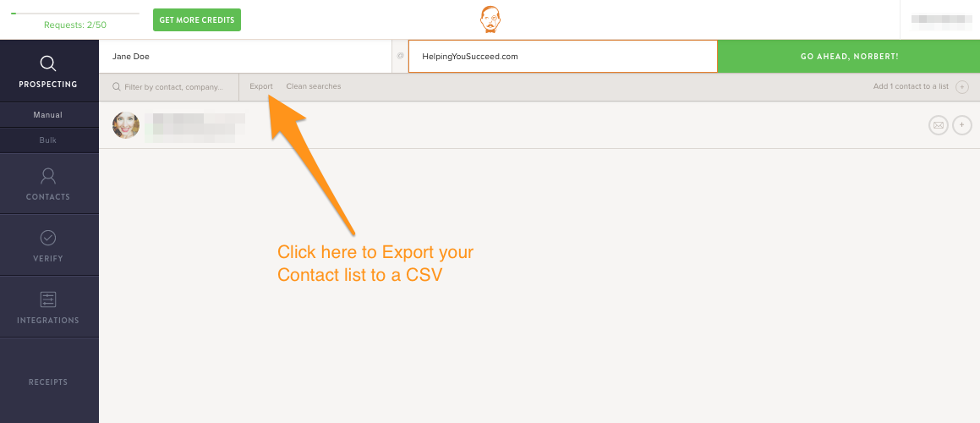The width and height of the screenshot is (980, 423).
Task: Click the Norbert logo at top
Action: [x=490, y=20]
